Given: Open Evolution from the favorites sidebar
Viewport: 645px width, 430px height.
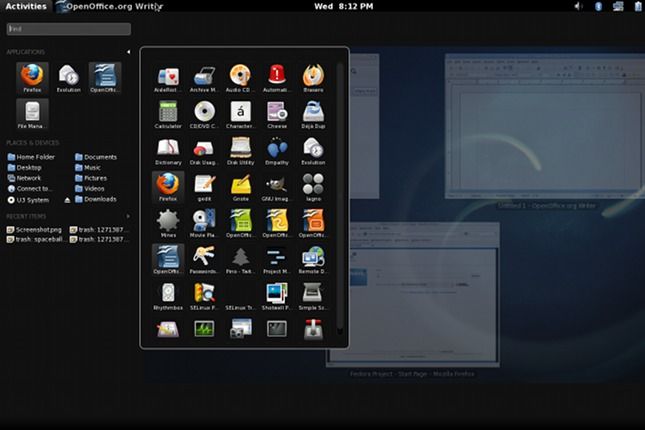Looking at the screenshot, I should 68,78.
